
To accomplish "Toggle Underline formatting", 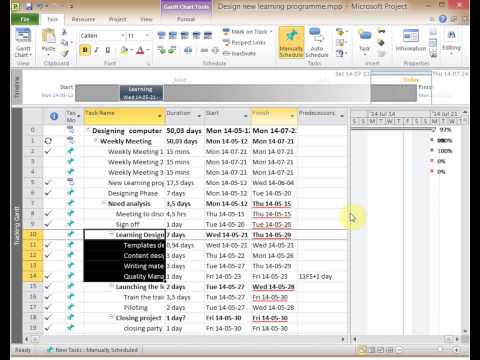I will 108,50.
